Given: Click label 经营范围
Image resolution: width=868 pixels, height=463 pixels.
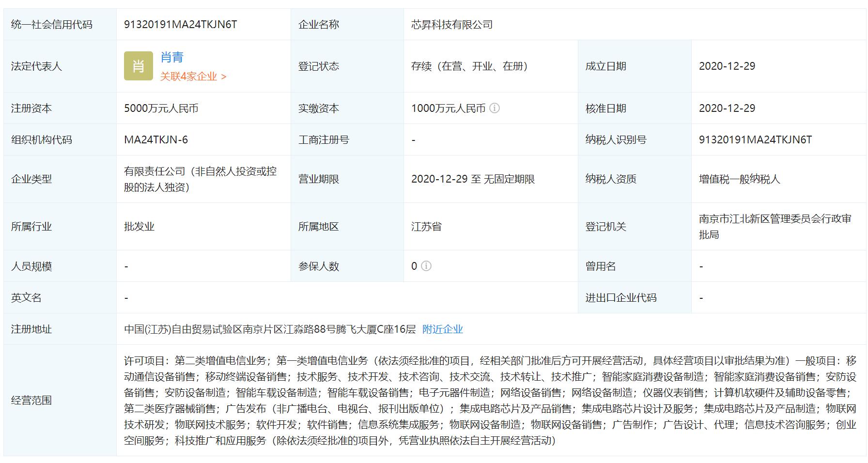Looking at the screenshot, I should click(x=31, y=401).
